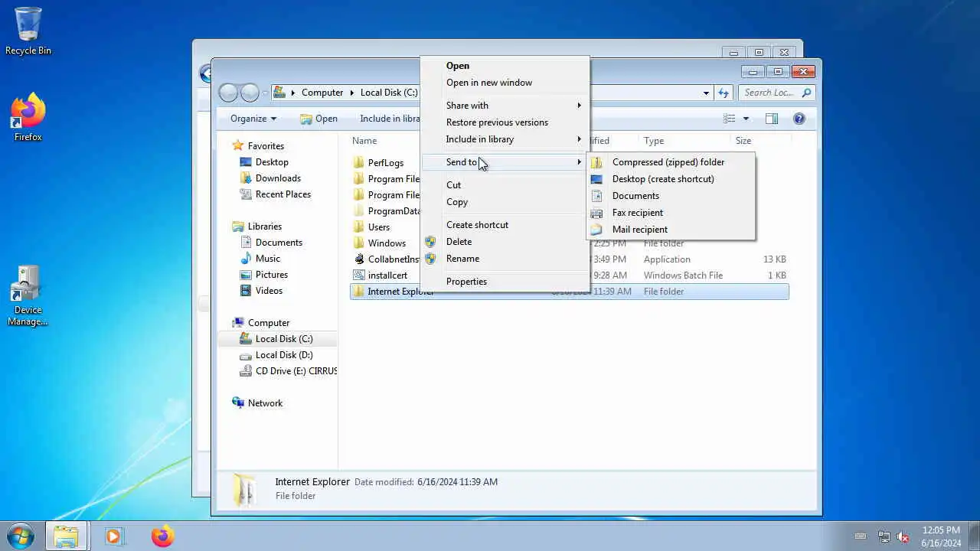Screen dimensions: 980x551
Task: Select the Collabnet application file
Action: tap(393, 259)
